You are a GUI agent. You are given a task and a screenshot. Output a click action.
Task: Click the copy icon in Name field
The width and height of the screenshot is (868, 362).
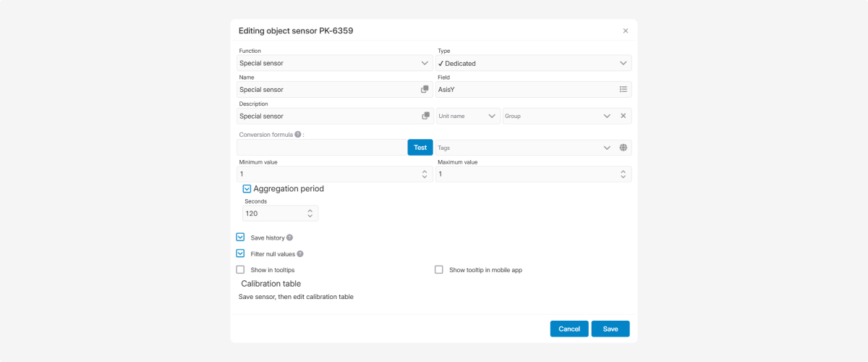pyautogui.click(x=425, y=90)
